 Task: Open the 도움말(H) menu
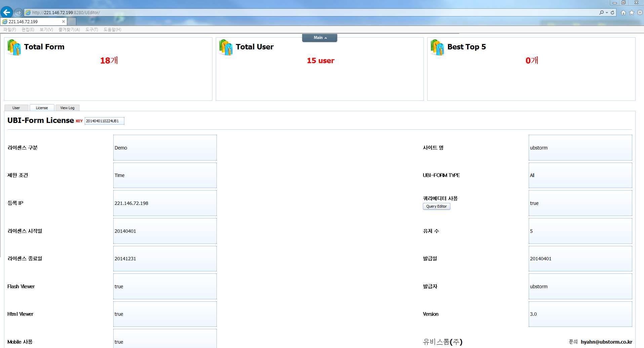[112, 30]
